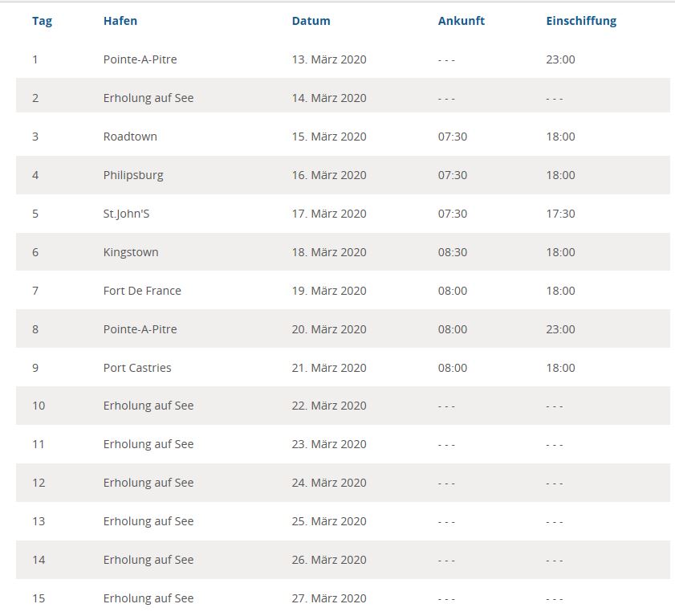Viewport: 675px width, 616px height.
Task: Select Philipsburg port name
Action: tap(133, 175)
